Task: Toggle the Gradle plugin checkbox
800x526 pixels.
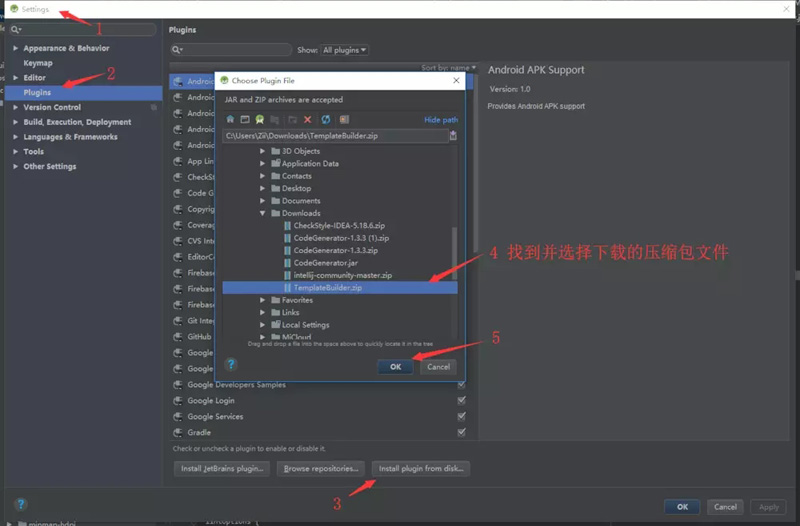Action: click(461, 433)
